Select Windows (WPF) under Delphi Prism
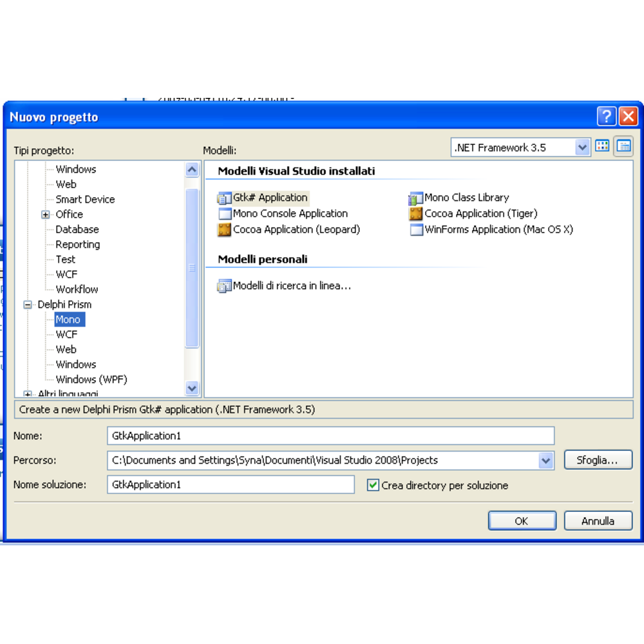 coord(91,379)
